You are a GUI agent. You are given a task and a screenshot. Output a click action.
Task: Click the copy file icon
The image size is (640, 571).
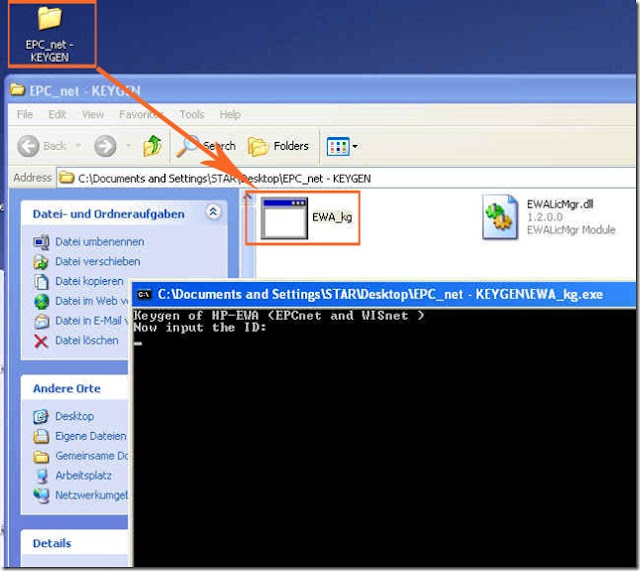(41, 282)
